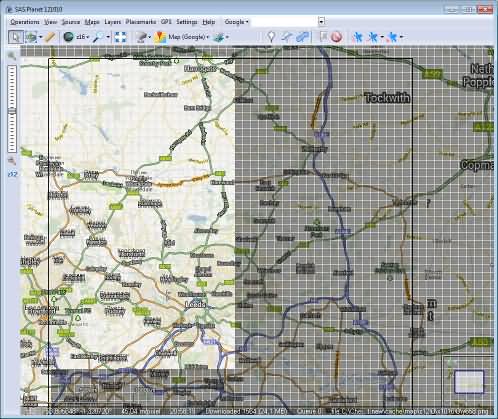Click the Leeds label on map
Image resolution: width=498 pixels, height=419 pixels.
click(x=196, y=305)
